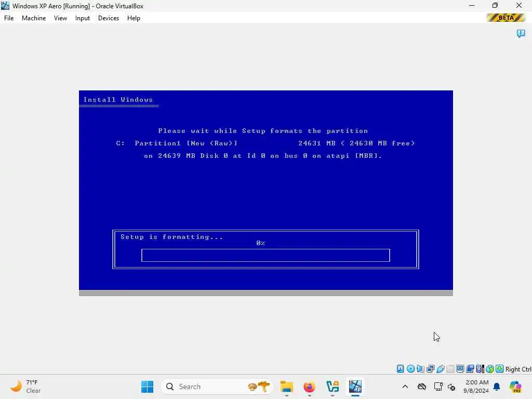Expand the hidden system tray icons chevron
Image resolution: width=532 pixels, height=399 pixels.
(x=405, y=387)
